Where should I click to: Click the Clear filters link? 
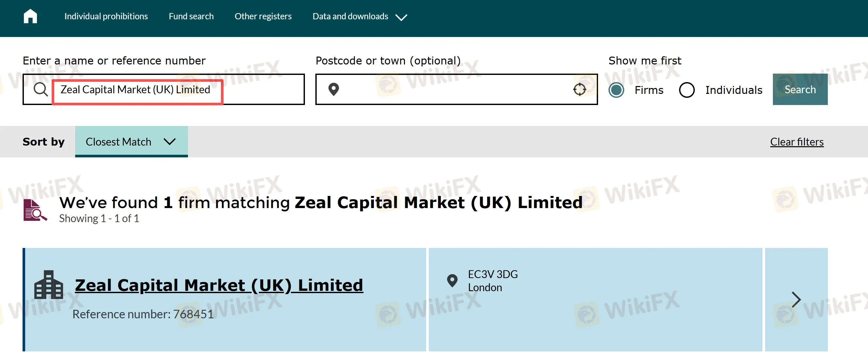tap(796, 142)
